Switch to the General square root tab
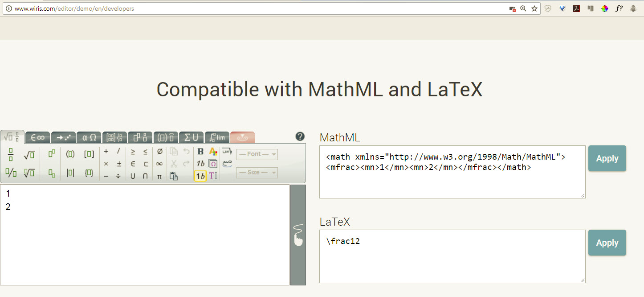The image size is (644, 297). click(12, 137)
